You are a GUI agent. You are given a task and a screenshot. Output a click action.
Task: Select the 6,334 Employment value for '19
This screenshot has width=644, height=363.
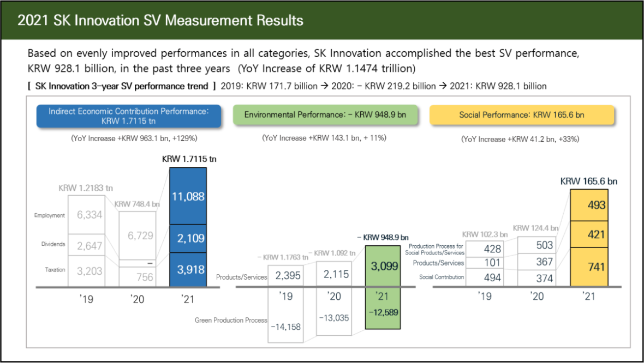(x=90, y=215)
